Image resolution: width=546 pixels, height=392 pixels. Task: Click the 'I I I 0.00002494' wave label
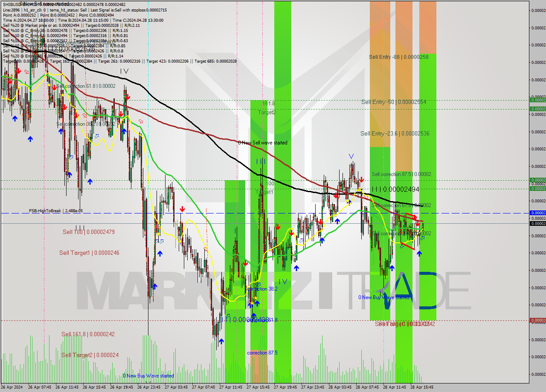pos(395,189)
